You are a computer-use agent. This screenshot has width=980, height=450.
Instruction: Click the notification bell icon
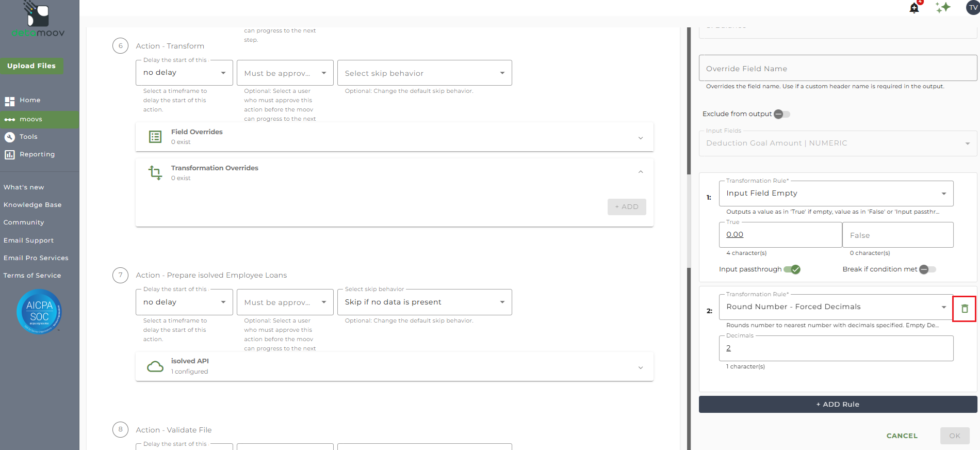click(x=914, y=8)
